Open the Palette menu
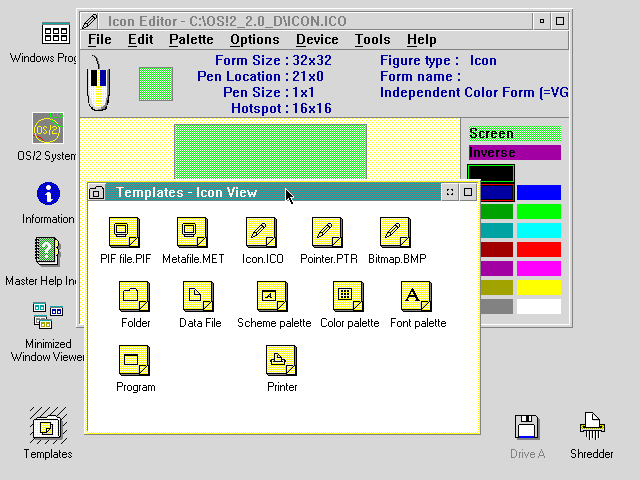The height and width of the screenshot is (480, 640). (x=191, y=40)
